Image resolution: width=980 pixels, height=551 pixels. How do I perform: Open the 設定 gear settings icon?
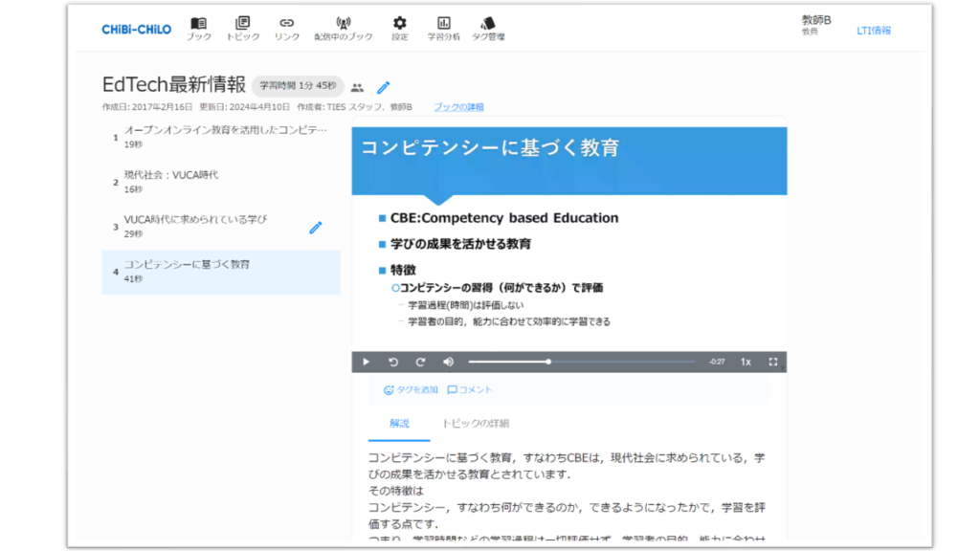[x=399, y=24]
